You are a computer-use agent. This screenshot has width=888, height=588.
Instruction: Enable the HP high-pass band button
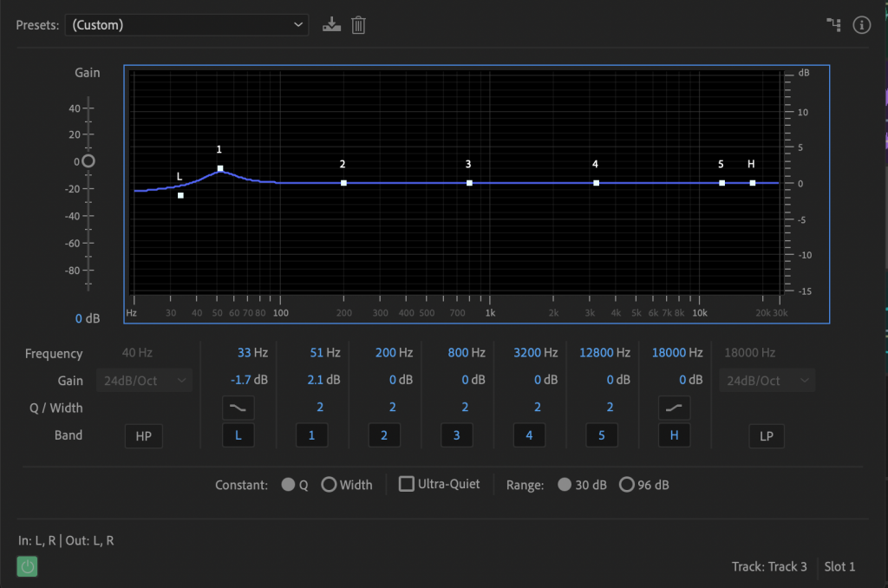tap(143, 436)
